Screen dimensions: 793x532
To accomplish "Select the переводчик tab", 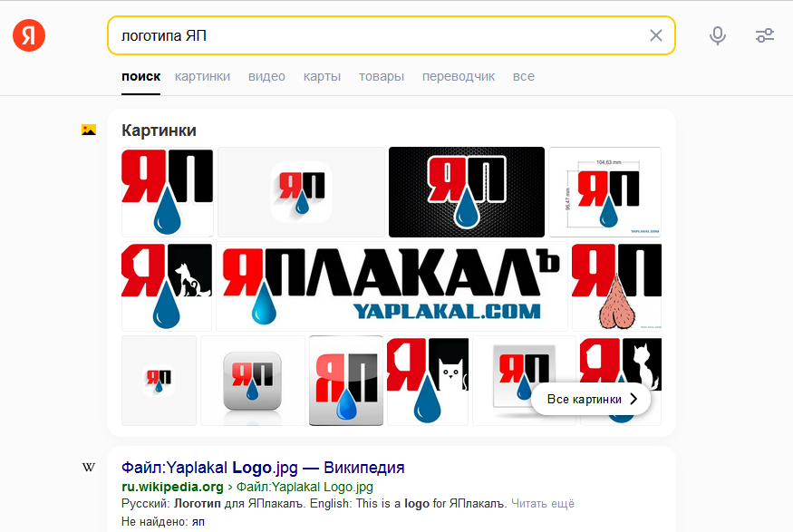I will [x=459, y=76].
